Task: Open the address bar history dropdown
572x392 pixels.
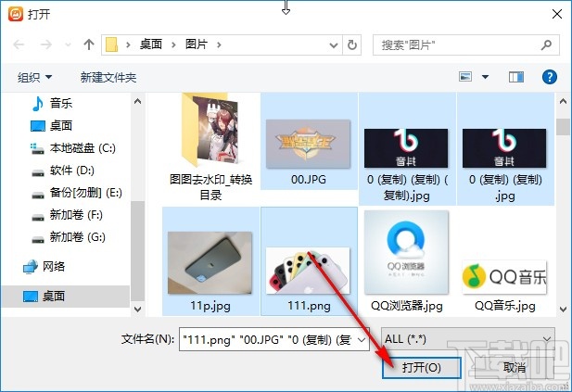Action: click(x=334, y=45)
